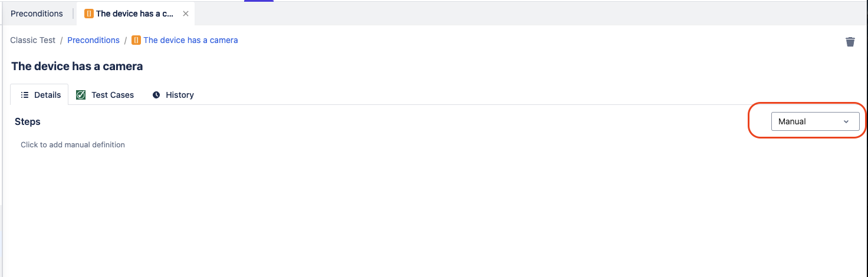
Task: Click to add manual definition
Action: [x=73, y=144]
